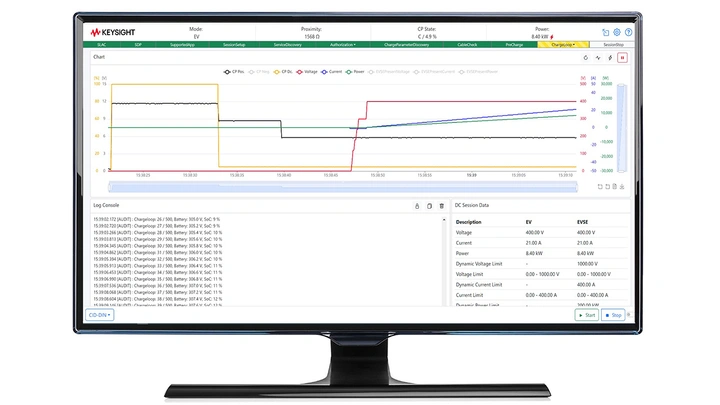Open the help question mark icon

pos(628,33)
